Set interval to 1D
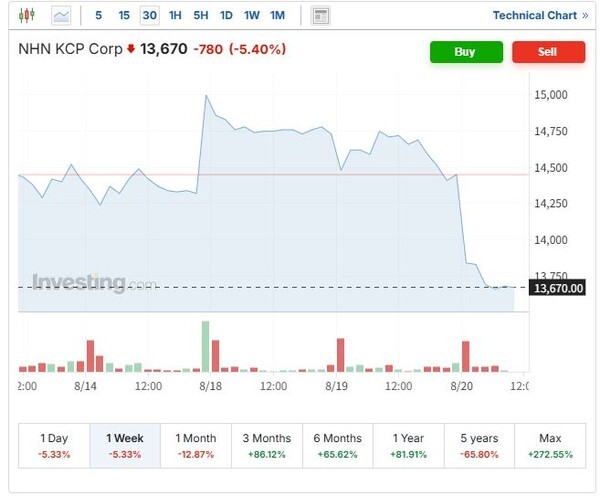600x496 pixels. point(226,16)
